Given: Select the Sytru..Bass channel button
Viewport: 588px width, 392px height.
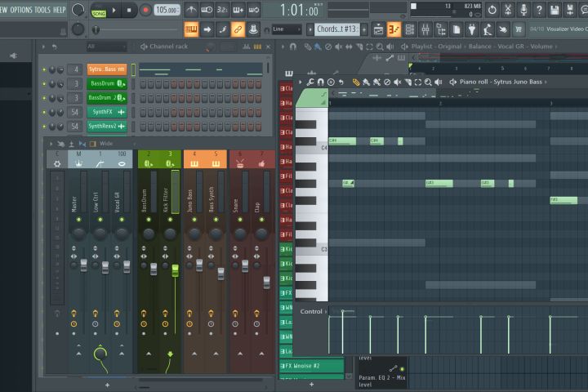Looking at the screenshot, I should click(107, 69).
